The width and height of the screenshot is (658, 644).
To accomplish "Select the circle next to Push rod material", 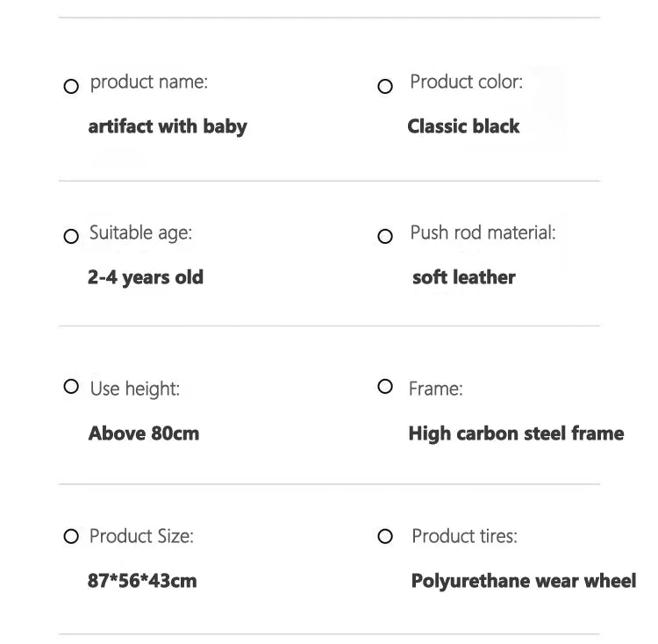I will pos(385,237).
